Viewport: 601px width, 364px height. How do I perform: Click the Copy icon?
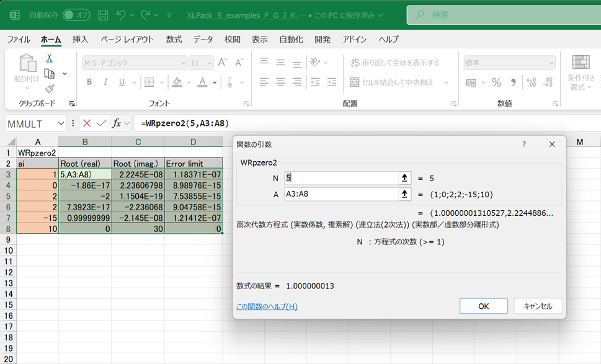[x=50, y=74]
